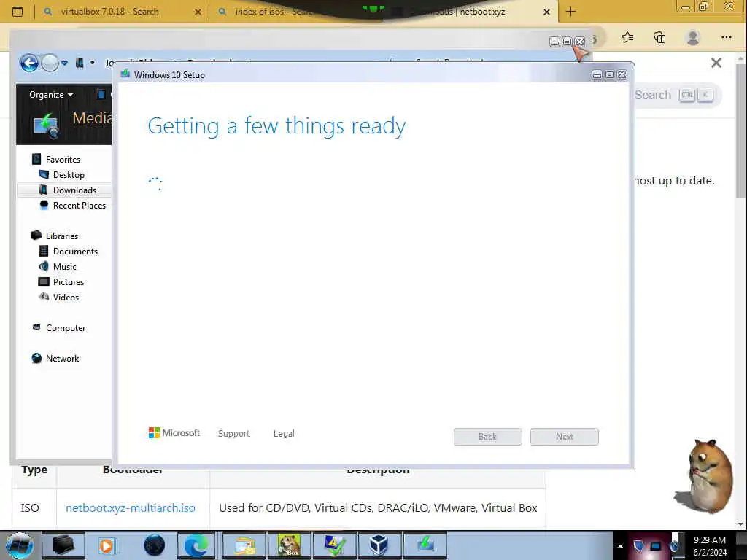Click the netboot.xyz Search field
747x560 pixels.
[x=676, y=95]
